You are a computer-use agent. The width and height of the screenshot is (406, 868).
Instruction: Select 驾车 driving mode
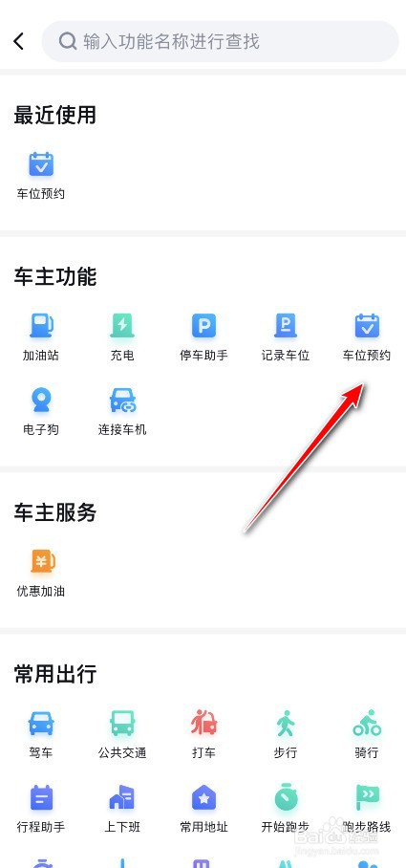click(41, 734)
